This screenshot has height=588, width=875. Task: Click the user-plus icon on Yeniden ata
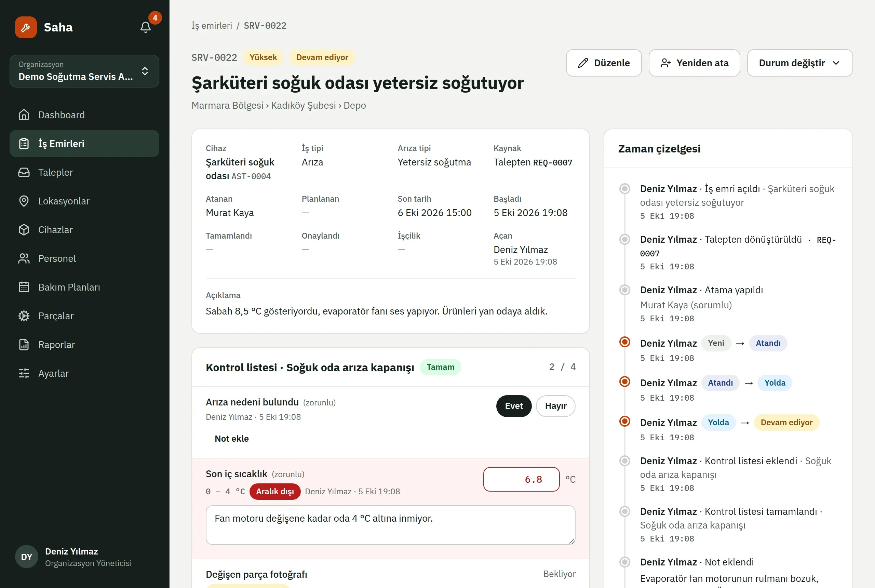[665, 63]
